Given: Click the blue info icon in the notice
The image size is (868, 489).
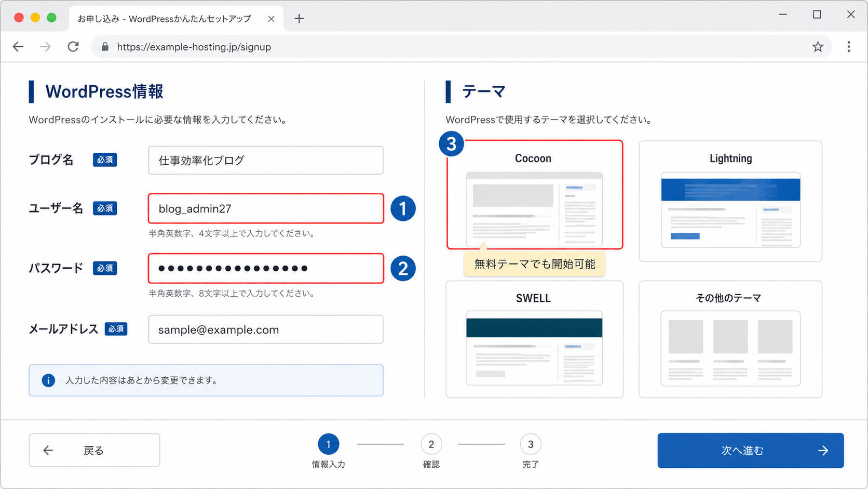Looking at the screenshot, I should click(48, 380).
